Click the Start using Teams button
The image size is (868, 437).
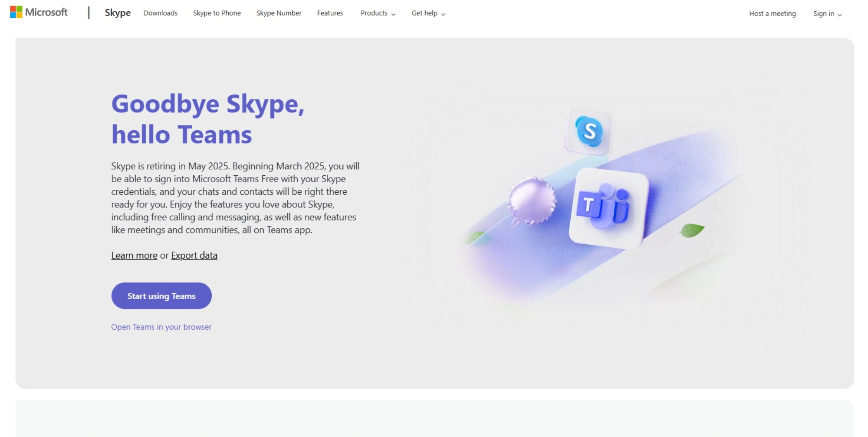click(x=161, y=296)
